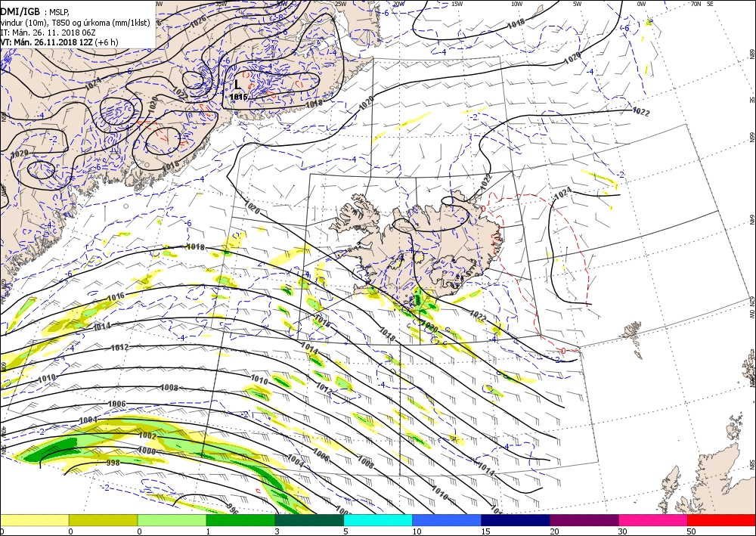756x536 pixels.
Task: Click the purple 20 mm legend swatch
Action: (584, 520)
